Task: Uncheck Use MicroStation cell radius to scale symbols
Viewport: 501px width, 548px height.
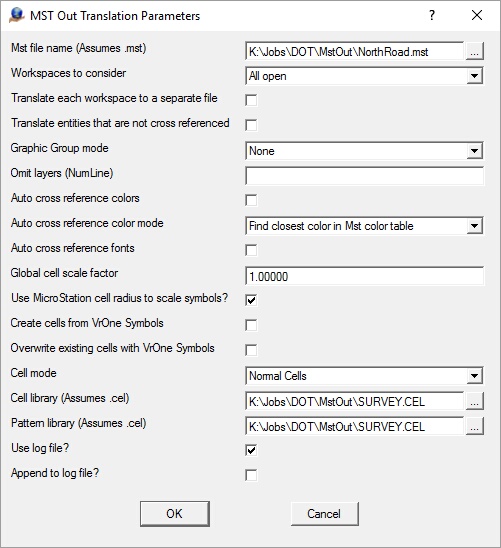Action: 251,300
